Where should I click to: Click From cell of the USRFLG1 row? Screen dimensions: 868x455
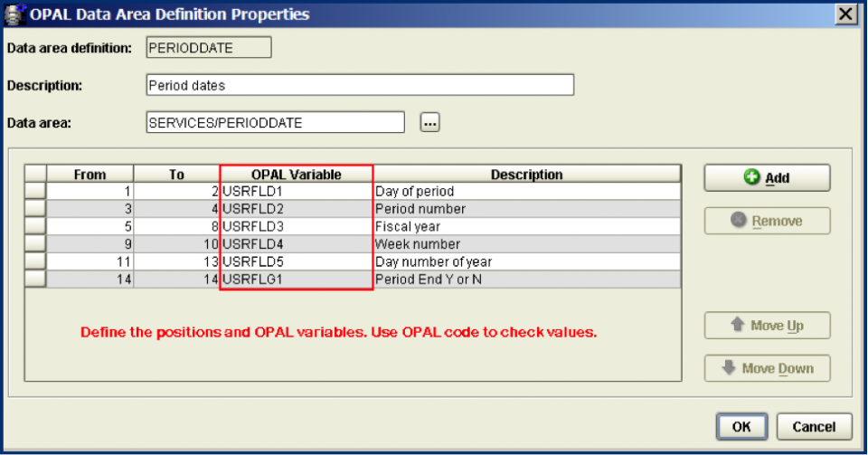point(90,280)
